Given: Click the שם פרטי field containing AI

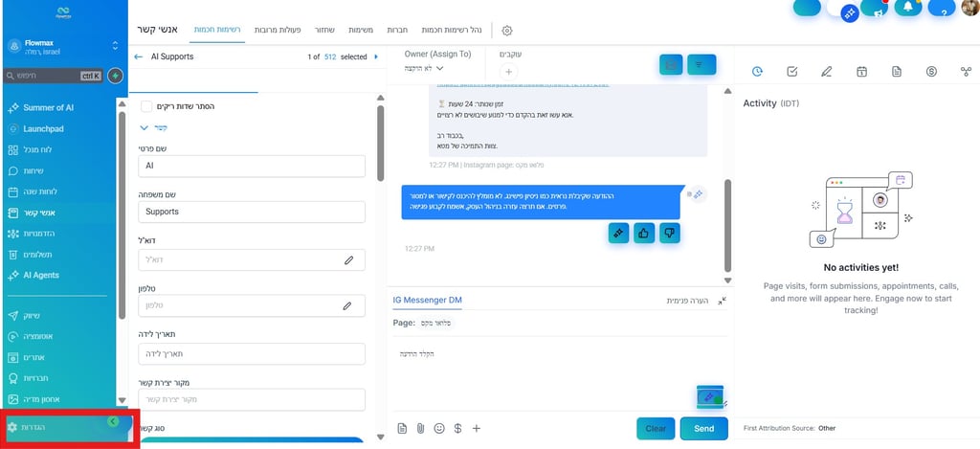Looking at the screenshot, I should (x=252, y=167).
